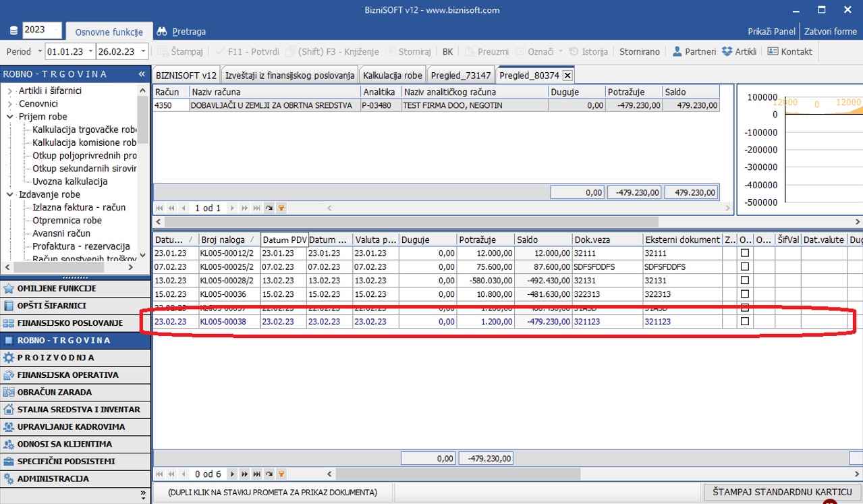Viewport: 863px width, 504px height.
Task: Switch to Osnovne funkcije tab
Action: (x=109, y=32)
